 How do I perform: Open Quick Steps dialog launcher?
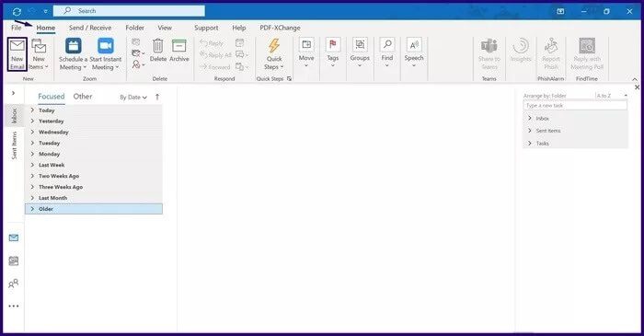[x=289, y=79]
